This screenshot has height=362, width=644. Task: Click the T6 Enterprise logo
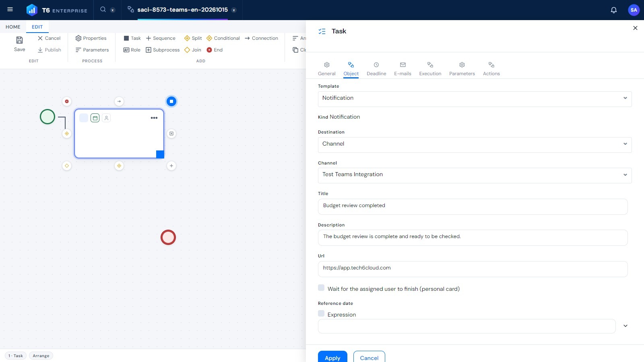click(57, 10)
